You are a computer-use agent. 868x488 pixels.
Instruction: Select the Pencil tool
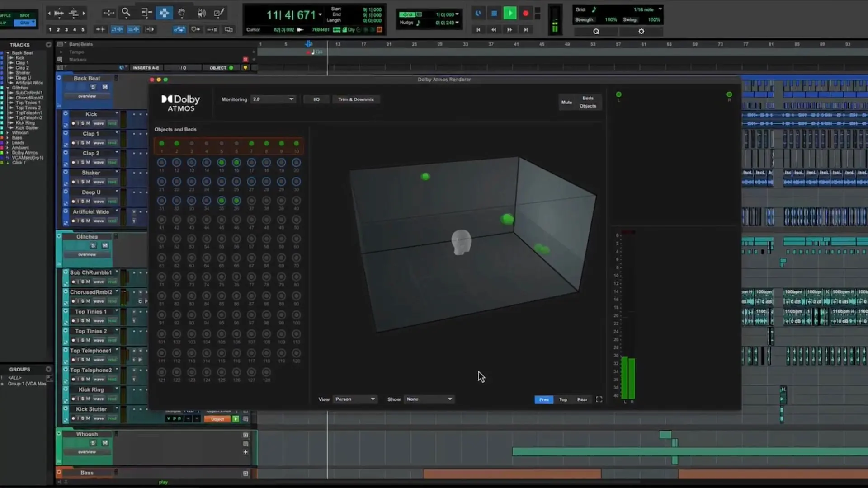(x=219, y=13)
